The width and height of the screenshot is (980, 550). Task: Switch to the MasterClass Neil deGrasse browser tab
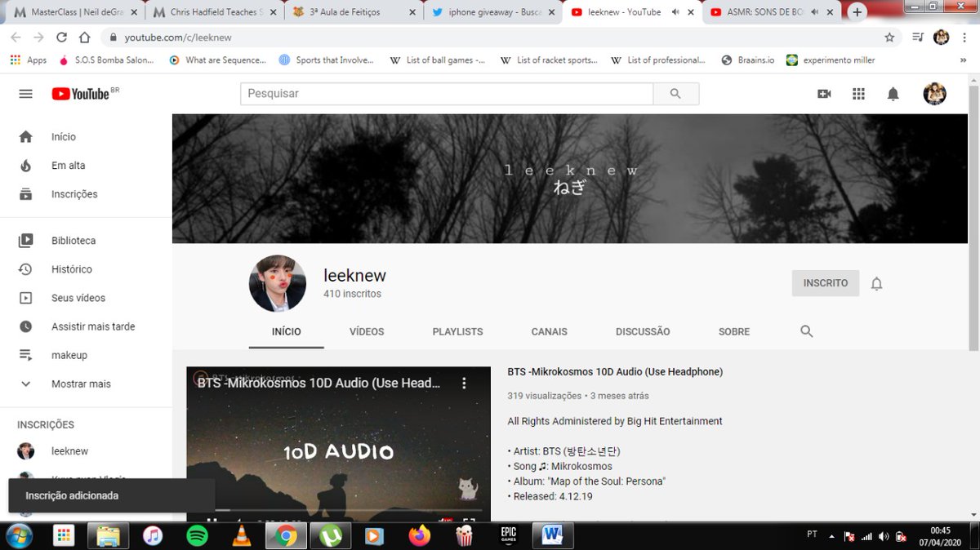[74, 12]
